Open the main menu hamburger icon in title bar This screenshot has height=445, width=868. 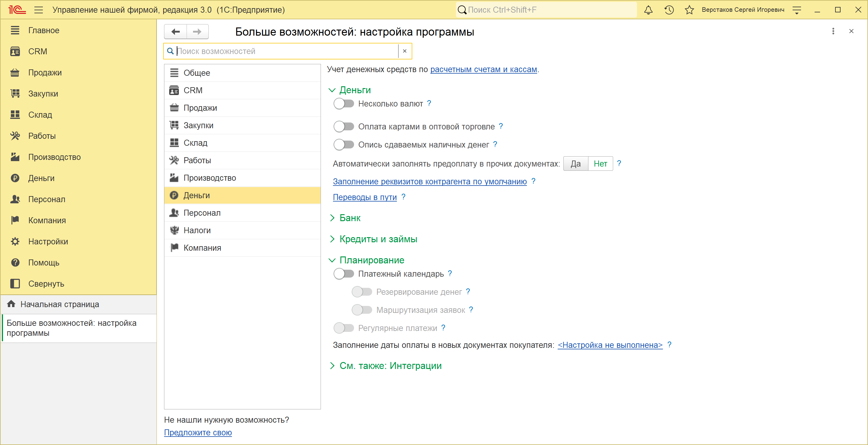click(x=39, y=10)
